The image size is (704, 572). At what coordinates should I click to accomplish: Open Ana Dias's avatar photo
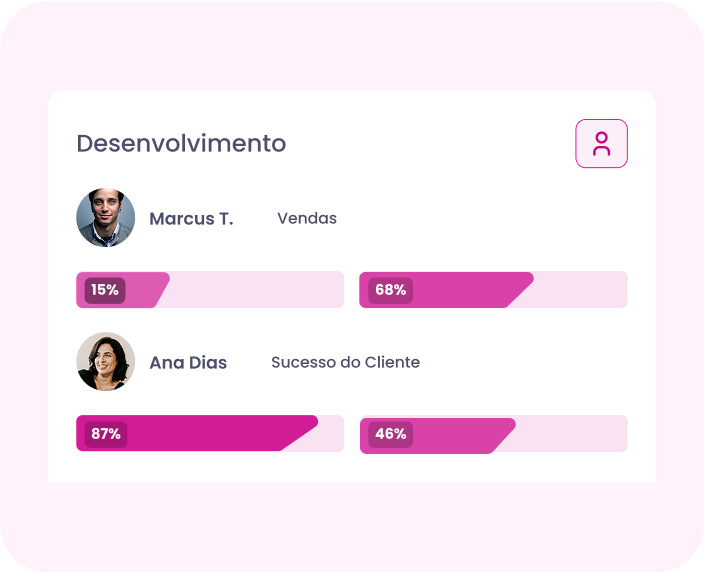tap(105, 362)
